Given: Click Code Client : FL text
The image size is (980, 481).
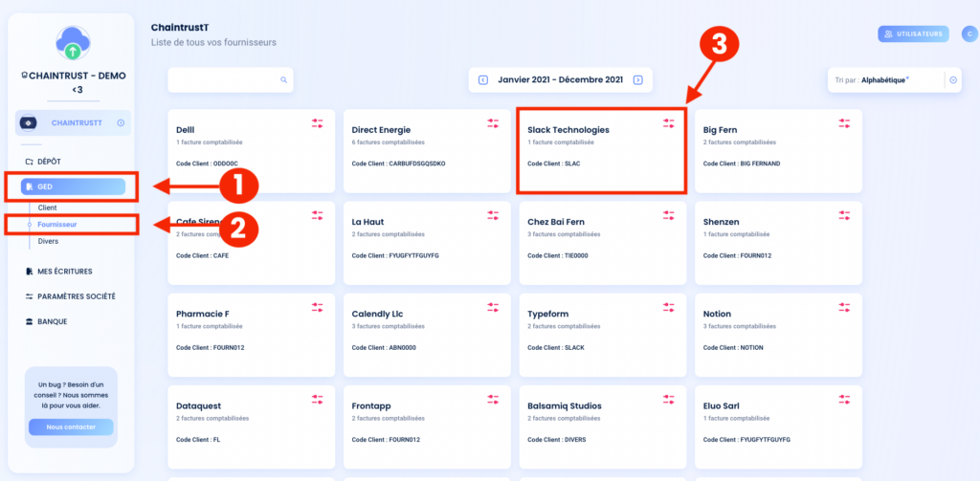Looking at the screenshot, I should (x=198, y=439).
